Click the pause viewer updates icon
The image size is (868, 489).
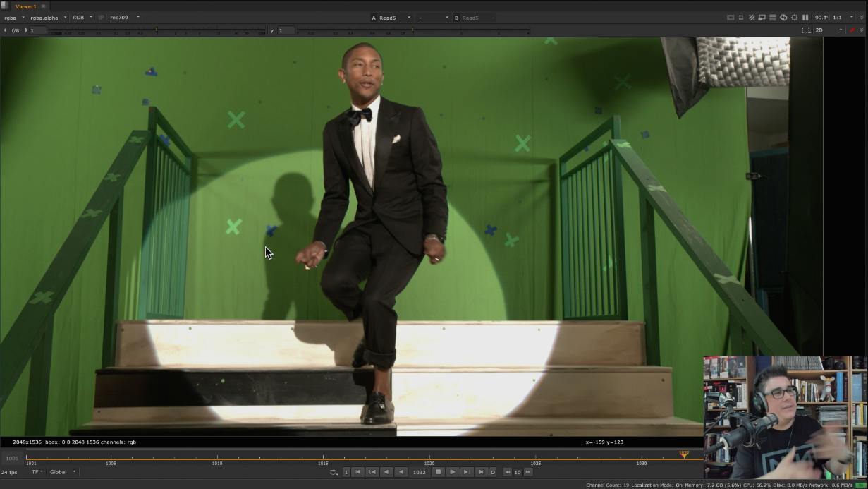point(805,18)
